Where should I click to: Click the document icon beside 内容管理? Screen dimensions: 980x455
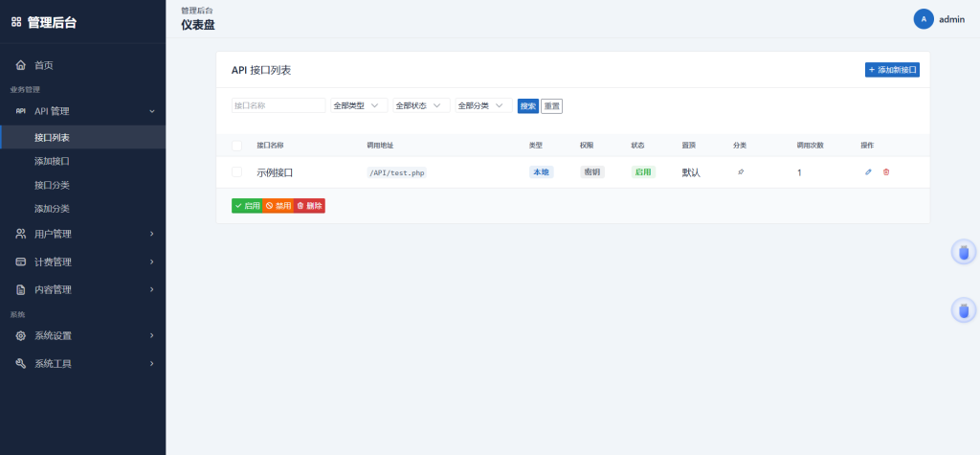point(21,290)
